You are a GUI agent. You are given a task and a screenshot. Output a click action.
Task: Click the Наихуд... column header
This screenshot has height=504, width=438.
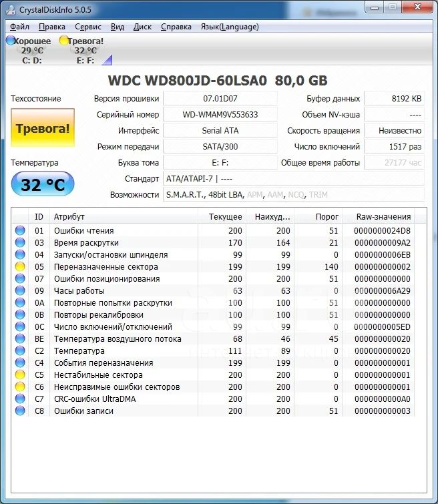(x=270, y=217)
